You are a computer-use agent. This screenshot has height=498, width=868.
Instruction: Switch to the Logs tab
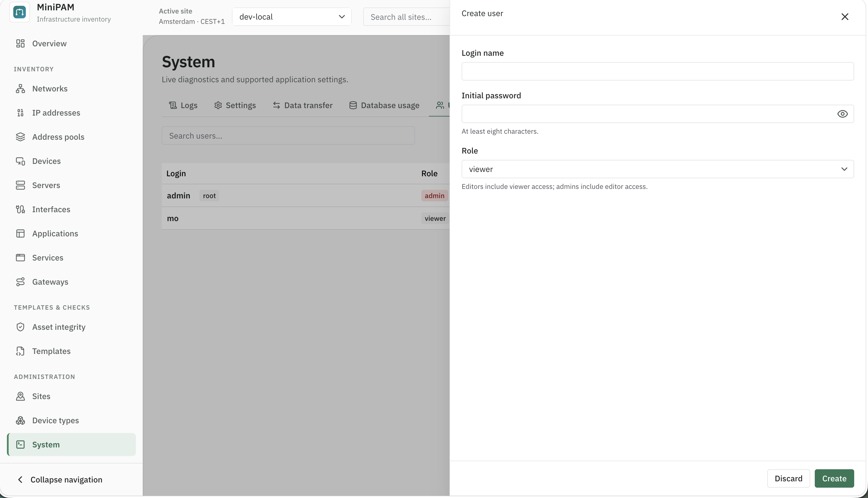coord(183,105)
